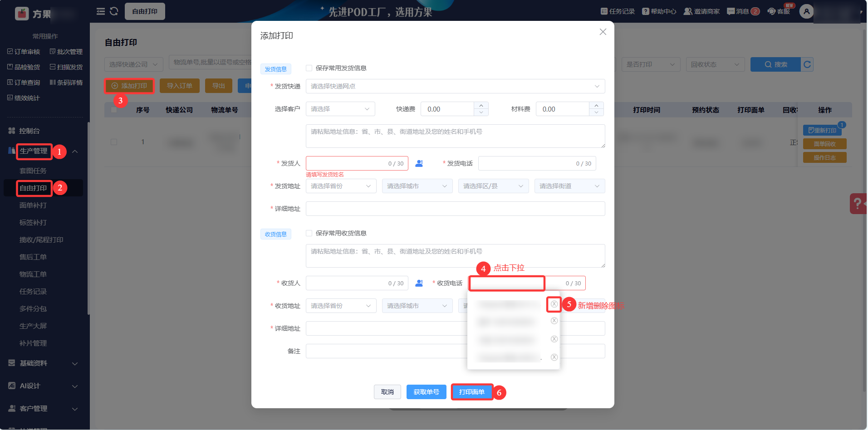Open 是否打印 filter dropdown
The height and width of the screenshot is (430, 868).
[x=651, y=64]
